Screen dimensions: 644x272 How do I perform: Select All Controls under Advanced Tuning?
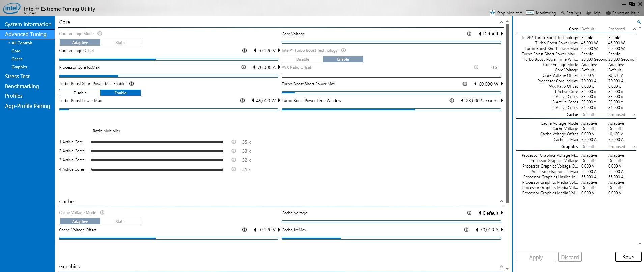click(x=22, y=43)
